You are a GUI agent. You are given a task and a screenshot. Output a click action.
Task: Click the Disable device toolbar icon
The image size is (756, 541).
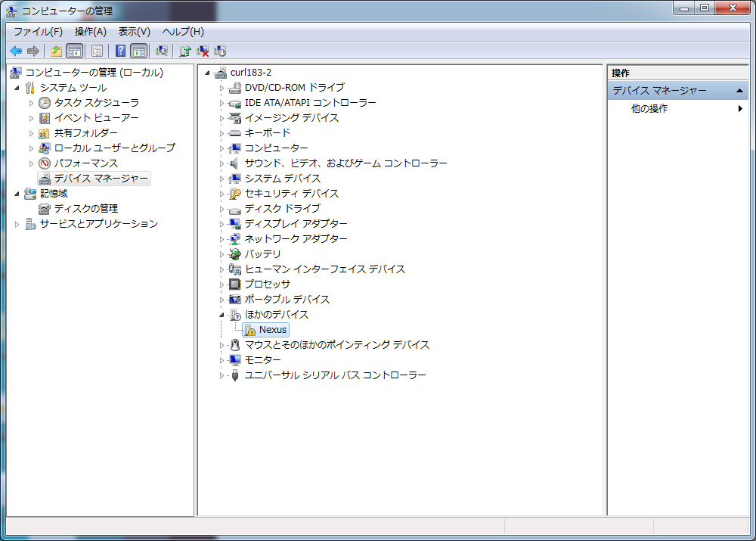pyautogui.click(x=220, y=51)
